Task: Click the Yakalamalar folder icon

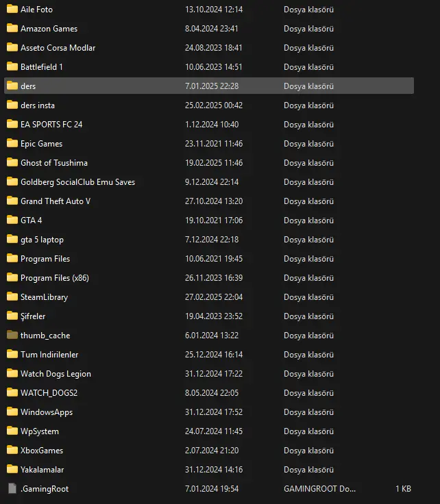Action: point(12,469)
